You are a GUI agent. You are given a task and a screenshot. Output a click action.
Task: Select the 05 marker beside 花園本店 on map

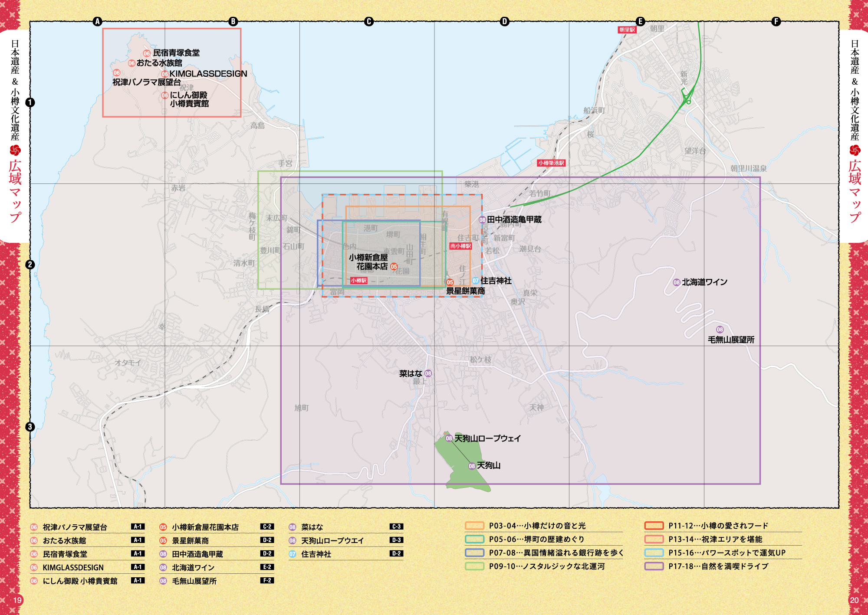(394, 267)
